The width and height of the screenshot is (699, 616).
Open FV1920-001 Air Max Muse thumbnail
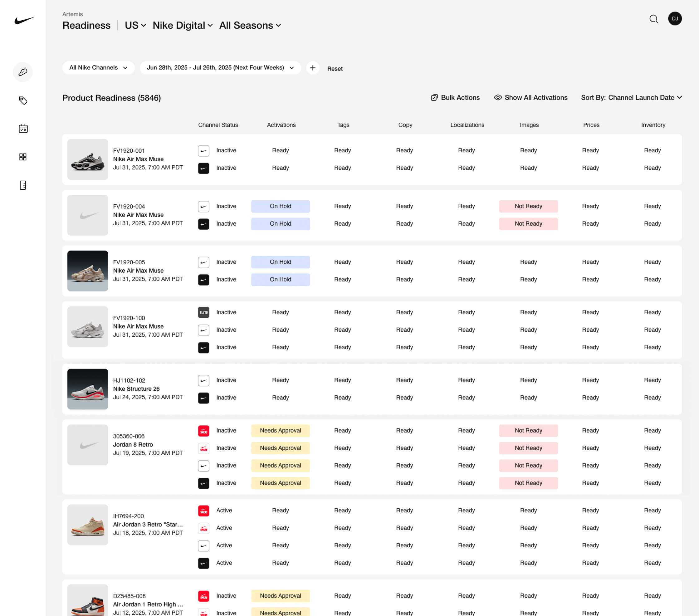[x=88, y=159]
